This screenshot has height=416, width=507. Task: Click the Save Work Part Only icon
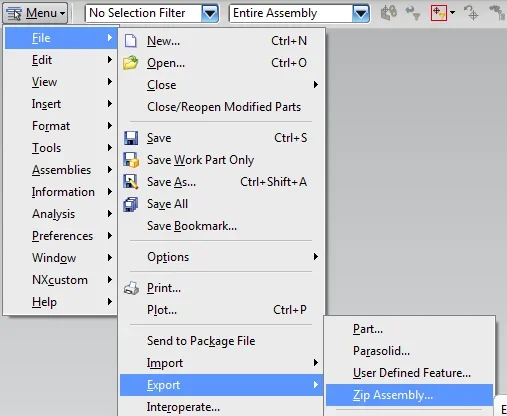point(131,160)
